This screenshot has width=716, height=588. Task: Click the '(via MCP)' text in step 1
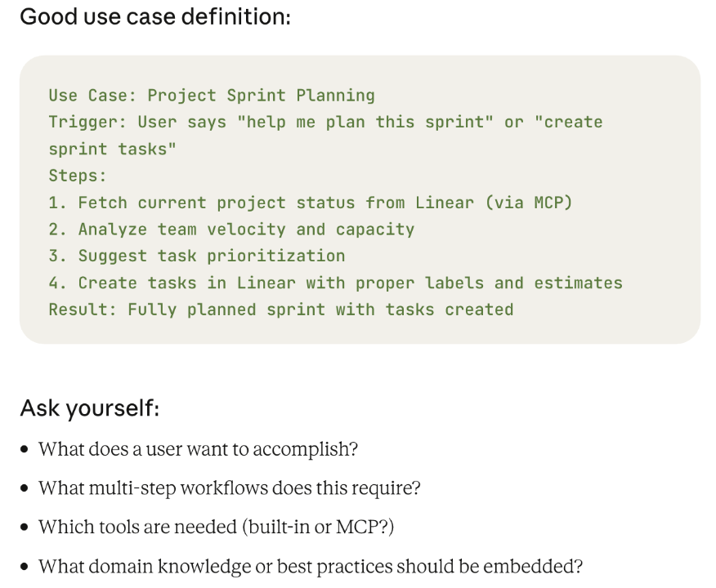pyautogui.click(x=529, y=203)
